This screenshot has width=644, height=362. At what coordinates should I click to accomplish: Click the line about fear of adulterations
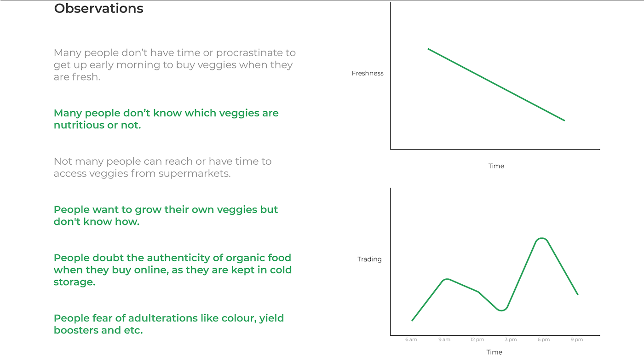coord(168,324)
